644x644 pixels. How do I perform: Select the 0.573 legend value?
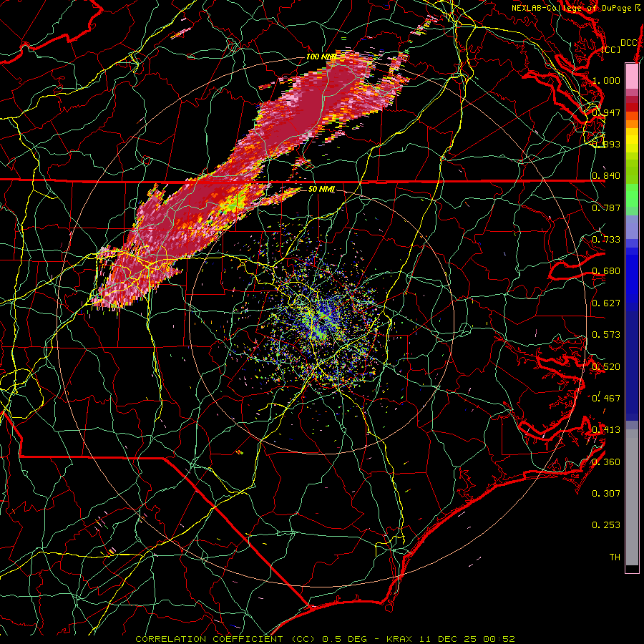click(606, 335)
